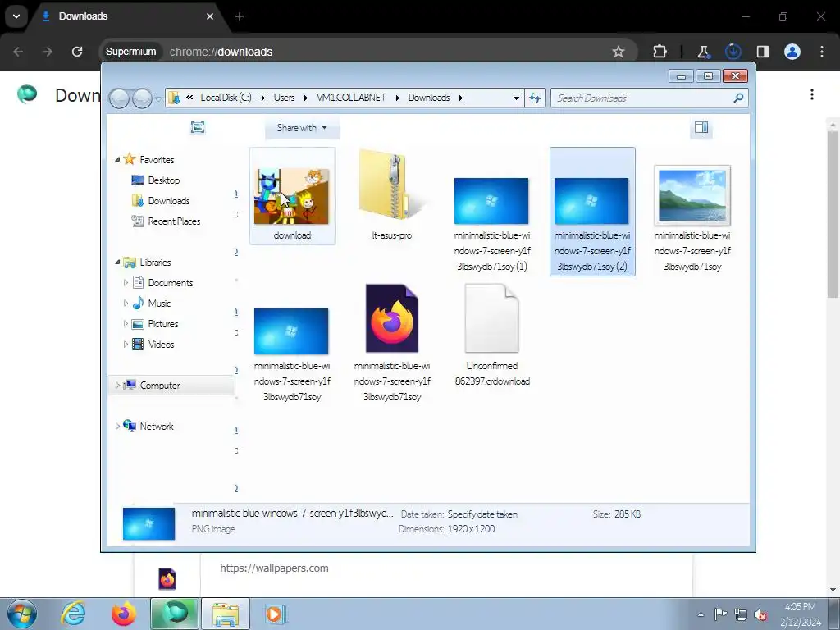840x630 pixels.
Task: Open Downloads in Favorites sidebar
Action: pyautogui.click(x=161, y=201)
